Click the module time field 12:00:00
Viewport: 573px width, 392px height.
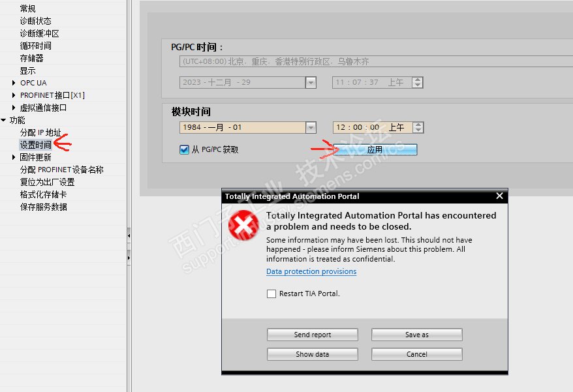[x=373, y=127]
